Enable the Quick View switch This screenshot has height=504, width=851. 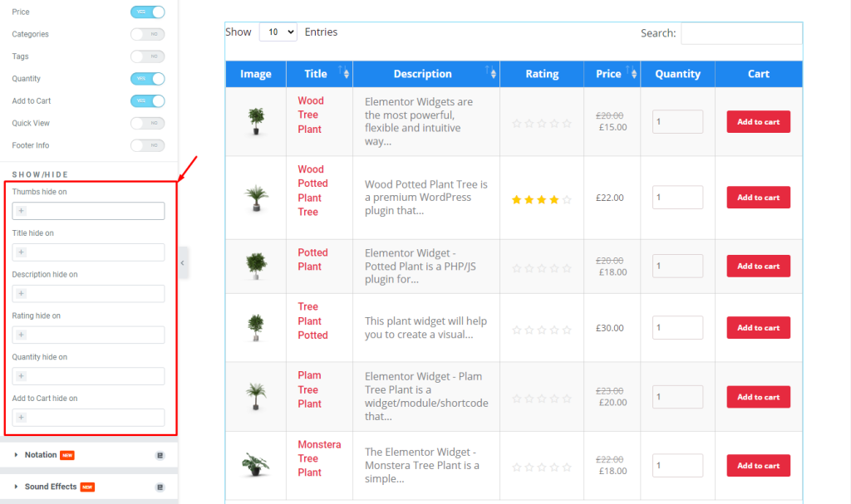(148, 123)
